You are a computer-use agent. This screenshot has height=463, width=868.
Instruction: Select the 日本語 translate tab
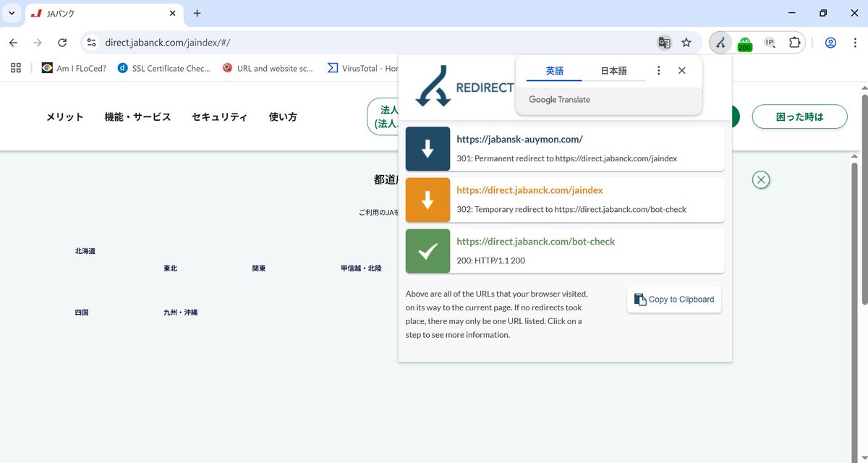(614, 71)
